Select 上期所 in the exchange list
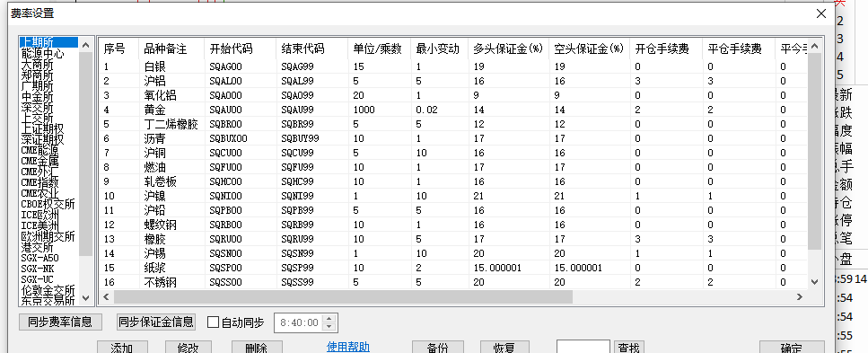868x353 pixels. (48, 43)
